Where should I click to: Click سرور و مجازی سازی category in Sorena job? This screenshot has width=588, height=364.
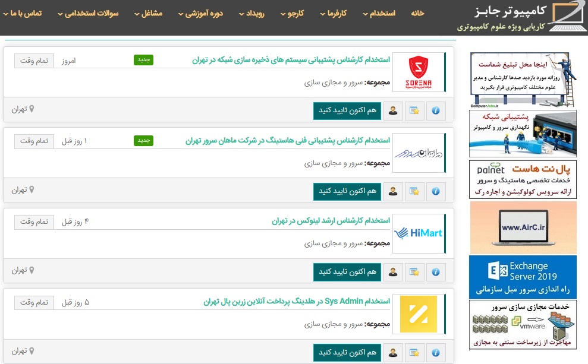pyautogui.click(x=334, y=83)
